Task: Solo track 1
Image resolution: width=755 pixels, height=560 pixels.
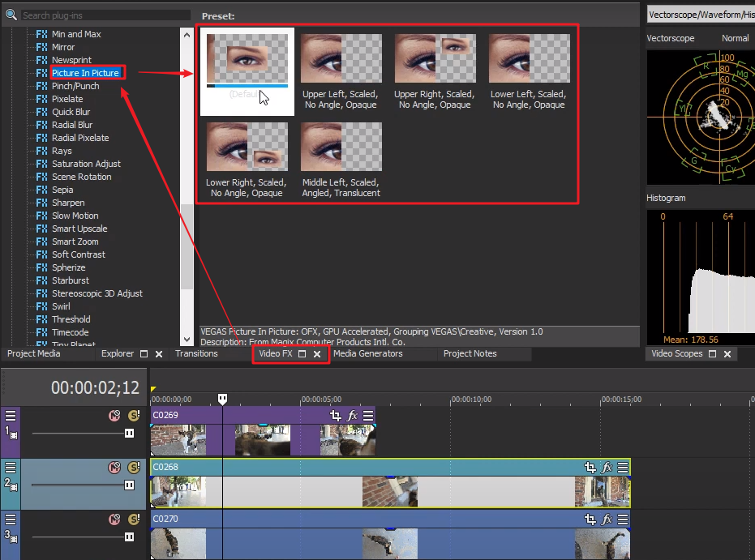Action: [134, 415]
